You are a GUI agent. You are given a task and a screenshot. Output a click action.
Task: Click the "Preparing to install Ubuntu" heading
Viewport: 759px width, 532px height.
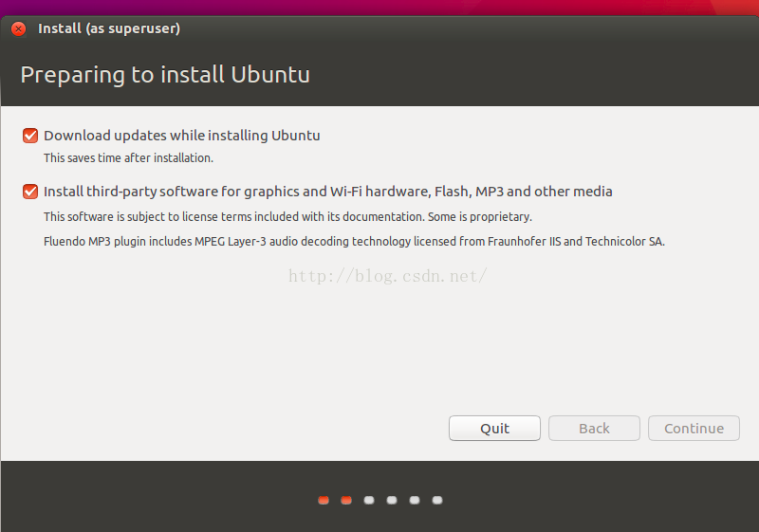click(165, 75)
